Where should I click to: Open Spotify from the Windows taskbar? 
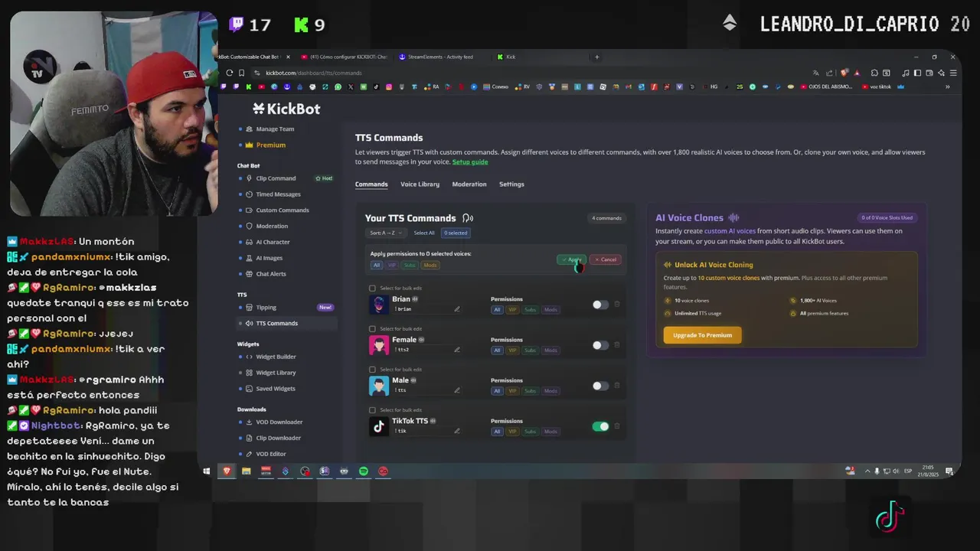coord(364,471)
